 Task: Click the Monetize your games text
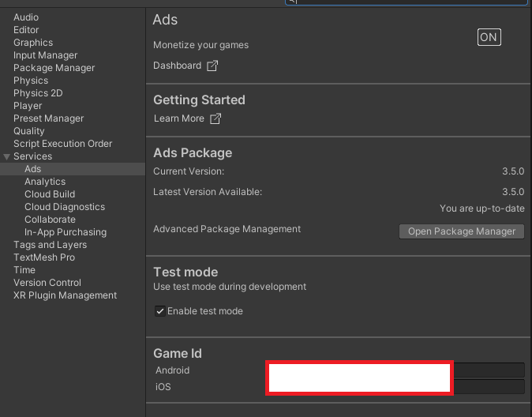200,45
